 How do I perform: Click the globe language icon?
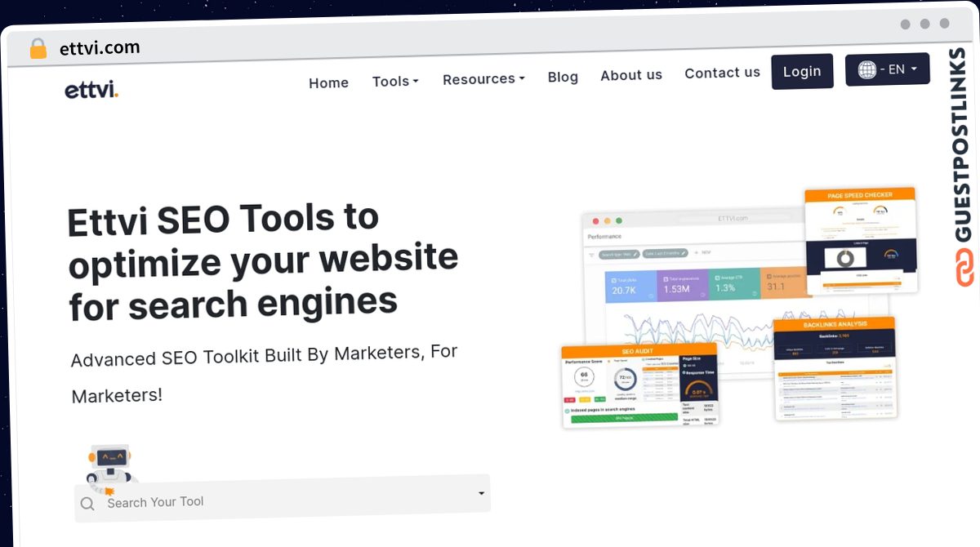point(866,70)
